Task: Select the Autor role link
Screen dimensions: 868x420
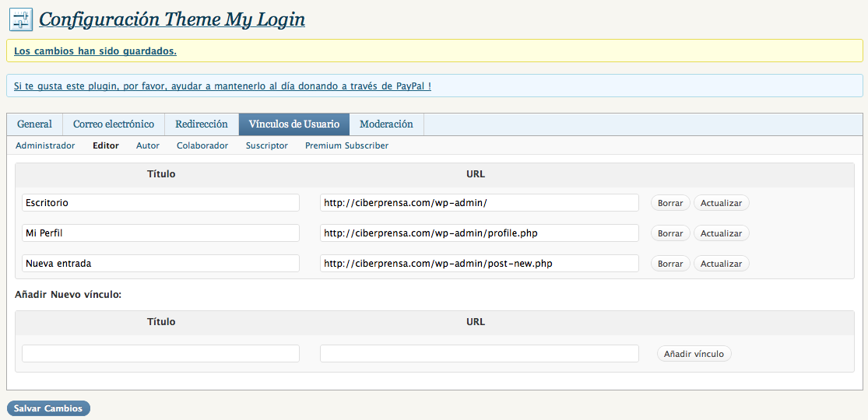Action: click(148, 145)
